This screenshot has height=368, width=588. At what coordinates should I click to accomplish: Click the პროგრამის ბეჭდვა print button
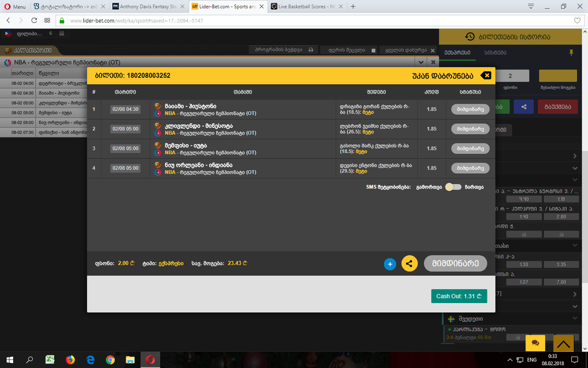click(x=284, y=50)
